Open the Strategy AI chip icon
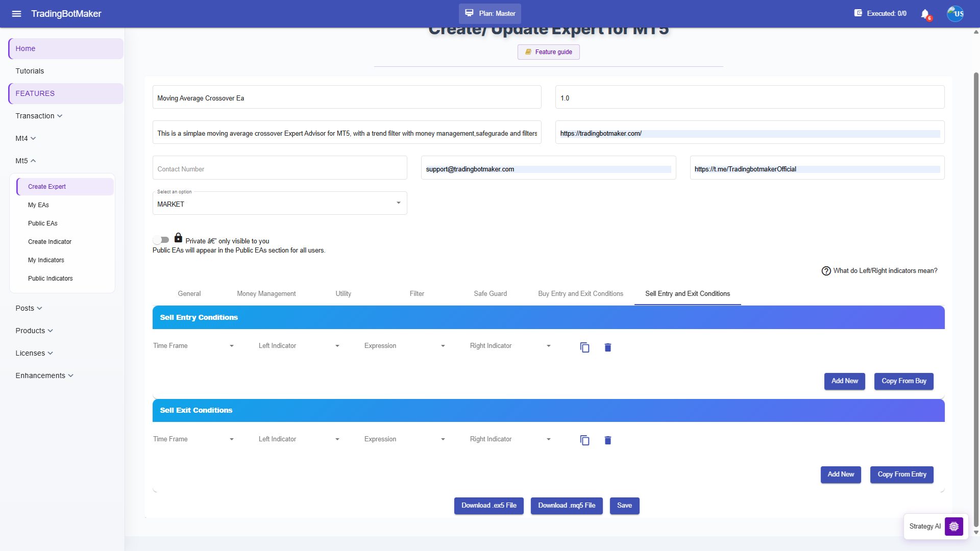 pyautogui.click(x=953, y=527)
